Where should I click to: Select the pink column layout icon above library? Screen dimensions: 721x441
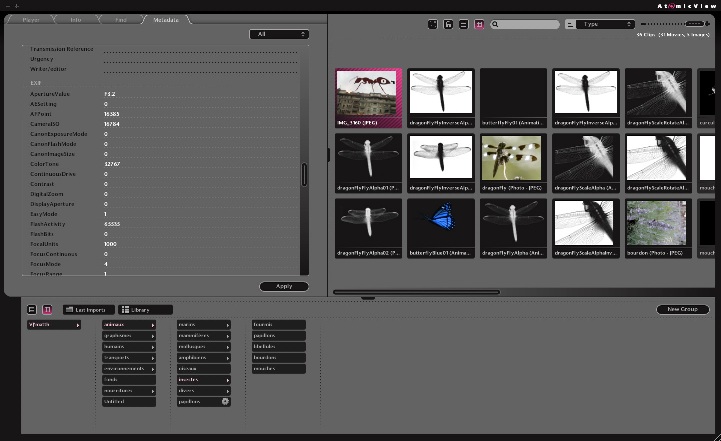pos(47,310)
